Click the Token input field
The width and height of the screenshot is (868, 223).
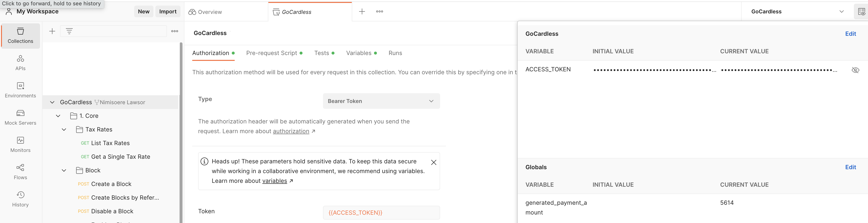381,213
